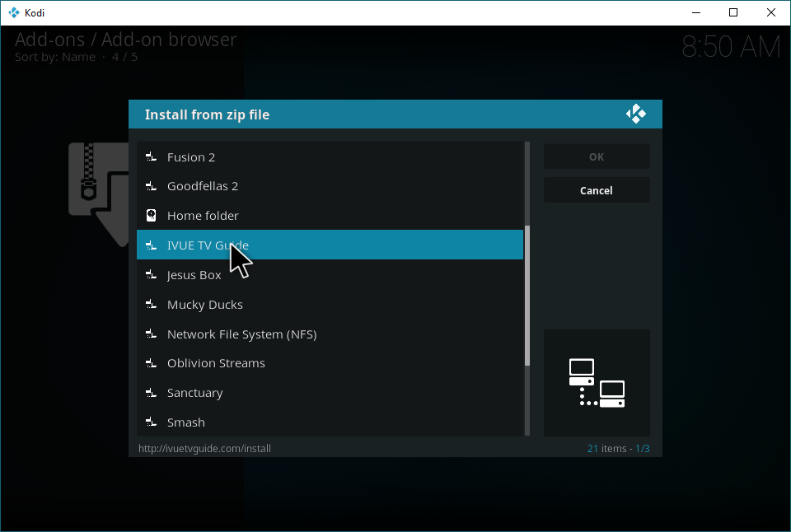Select Home folder in the list
Viewport: 791px width, 532px height.
330,215
